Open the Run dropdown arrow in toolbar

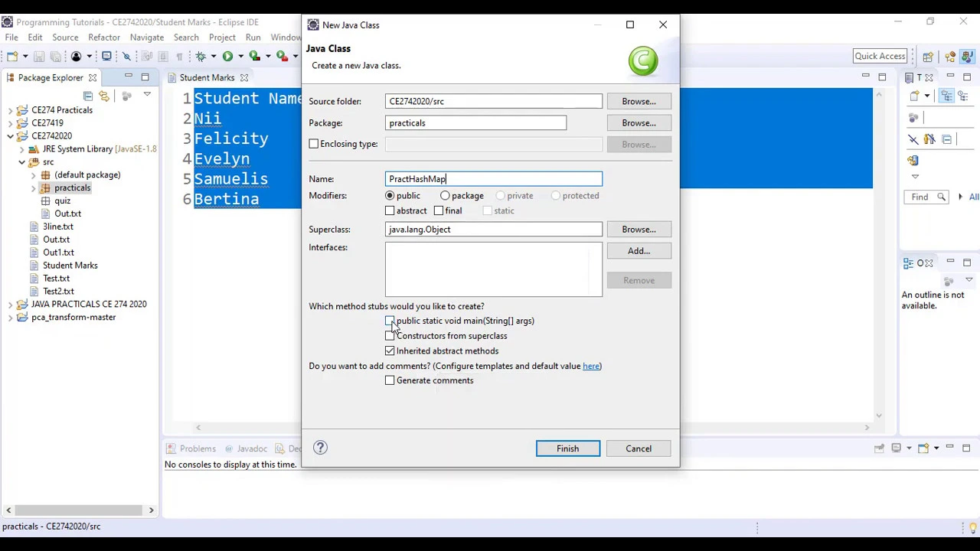(x=240, y=56)
